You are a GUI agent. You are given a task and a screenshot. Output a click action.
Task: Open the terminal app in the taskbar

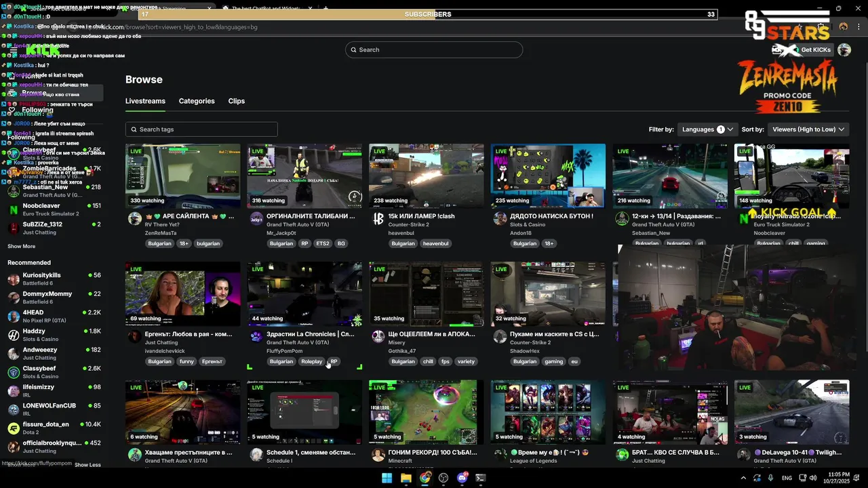click(481, 478)
